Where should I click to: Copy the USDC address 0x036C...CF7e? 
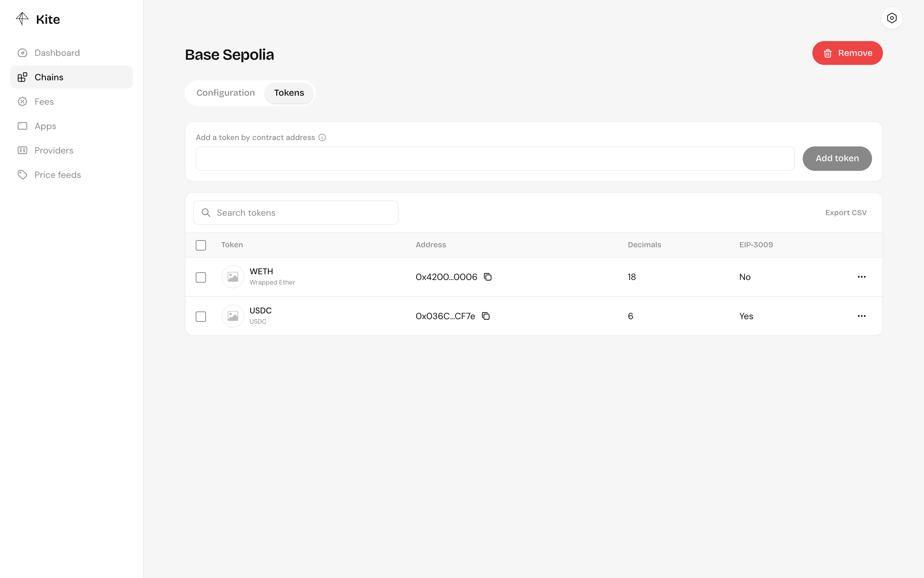[486, 316]
